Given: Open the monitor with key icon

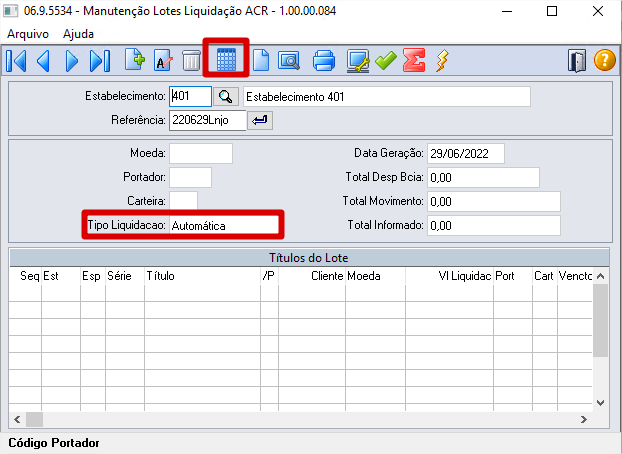Looking at the screenshot, I should (x=358, y=60).
